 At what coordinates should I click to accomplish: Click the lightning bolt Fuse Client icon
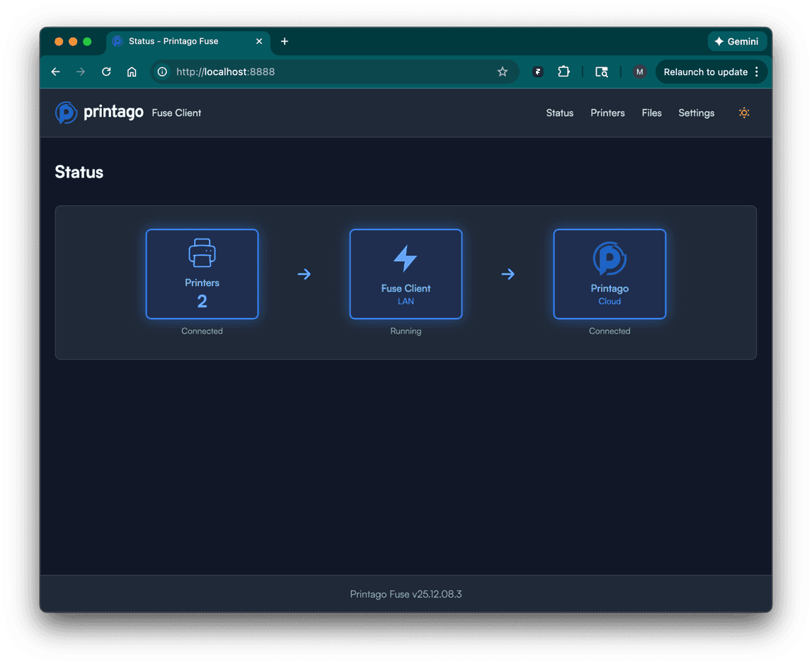click(406, 258)
